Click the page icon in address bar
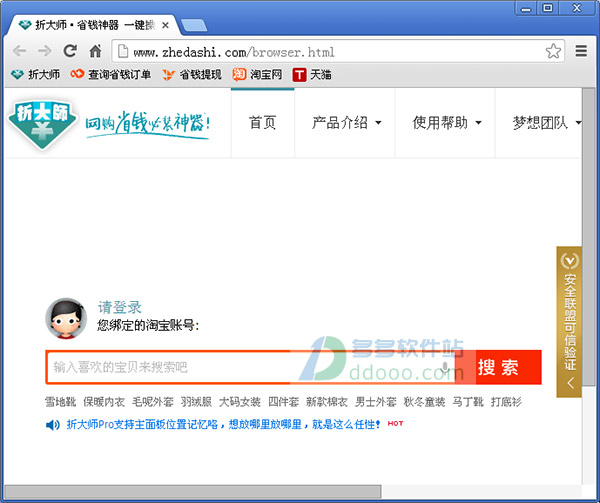Screen dimensions: 600x503 point(123,51)
